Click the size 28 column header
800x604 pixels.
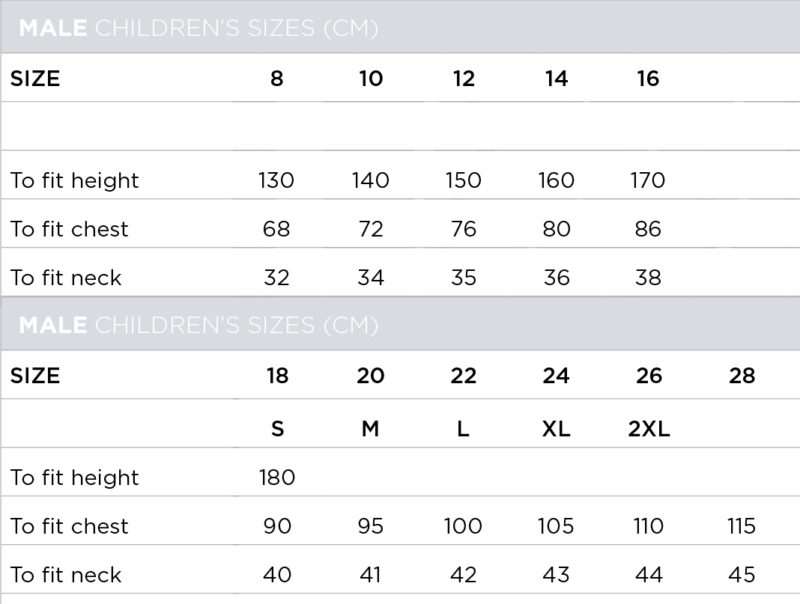pyautogui.click(x=742, y=376)
